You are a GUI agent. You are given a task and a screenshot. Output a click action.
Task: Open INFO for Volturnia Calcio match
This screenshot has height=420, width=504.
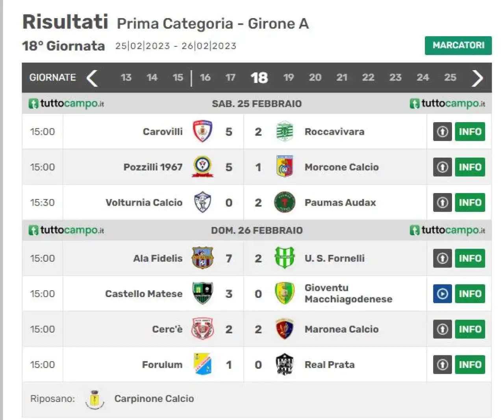tap(470, 202)
